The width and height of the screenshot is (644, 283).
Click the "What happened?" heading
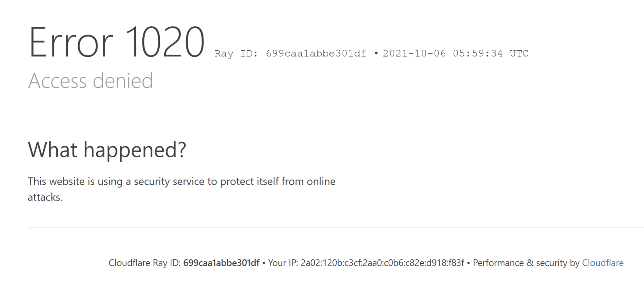tap(107, 150)
